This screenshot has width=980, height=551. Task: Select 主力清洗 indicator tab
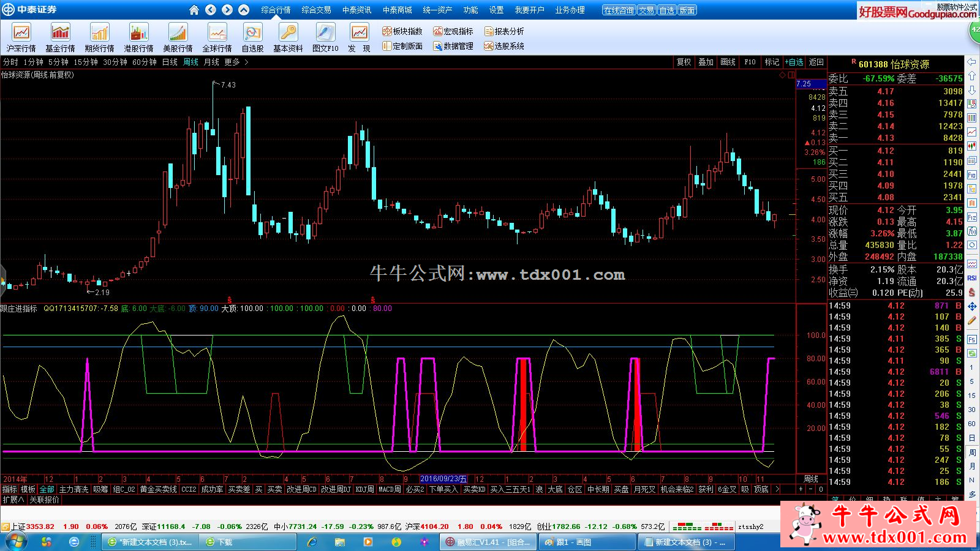pyautogui.click(x=73, y=489)
